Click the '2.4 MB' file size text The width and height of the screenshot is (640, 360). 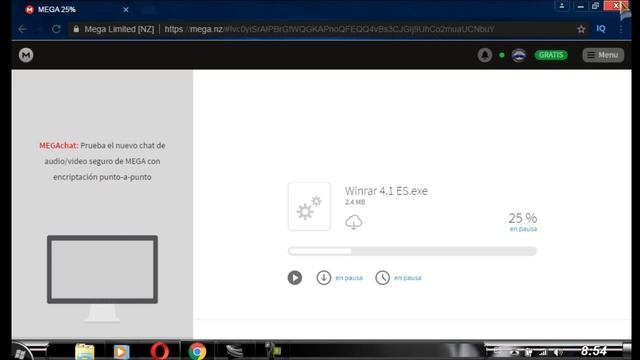[x=355, y=202]
